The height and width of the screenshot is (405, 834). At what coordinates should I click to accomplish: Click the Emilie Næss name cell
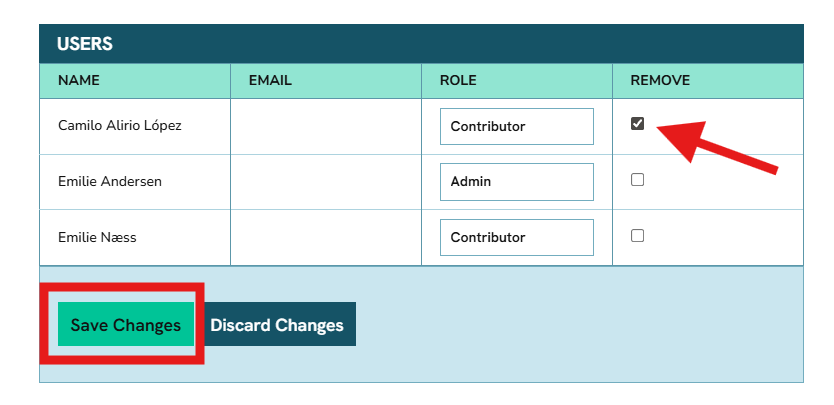(97, 237)
